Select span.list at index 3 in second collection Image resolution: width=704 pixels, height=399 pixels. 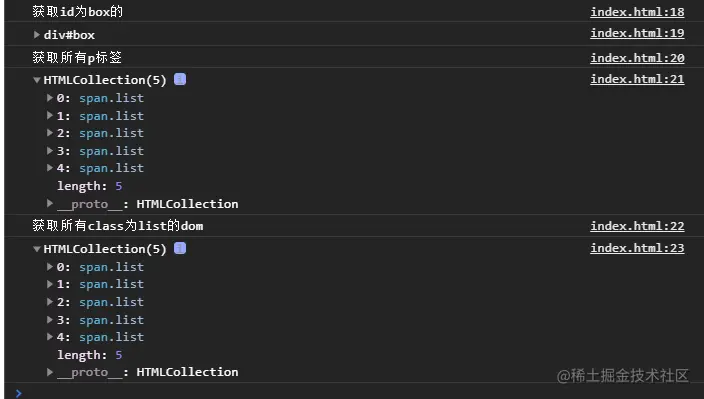[111, 320]
